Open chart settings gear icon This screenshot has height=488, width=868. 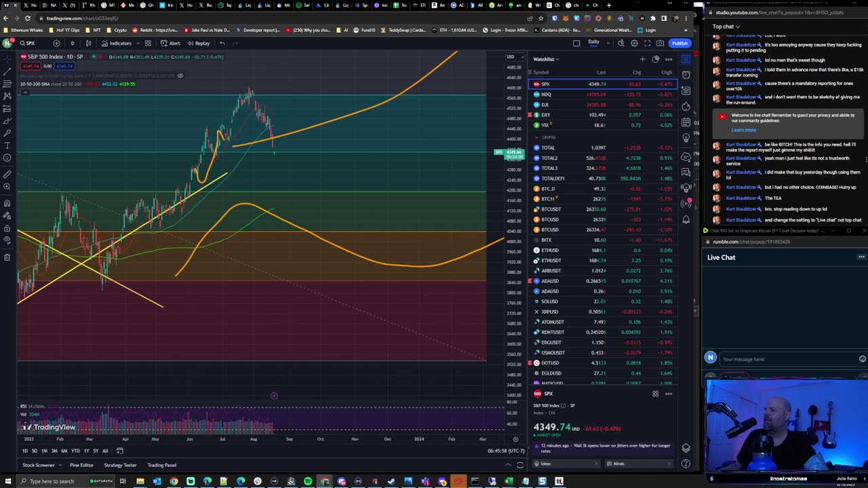pyautogui.click(x=634, y=43)
